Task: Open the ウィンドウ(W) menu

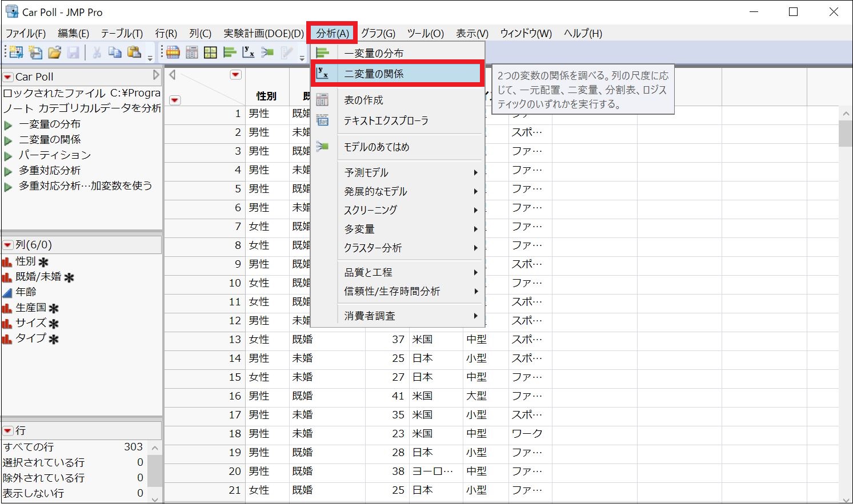Action: 526,33
